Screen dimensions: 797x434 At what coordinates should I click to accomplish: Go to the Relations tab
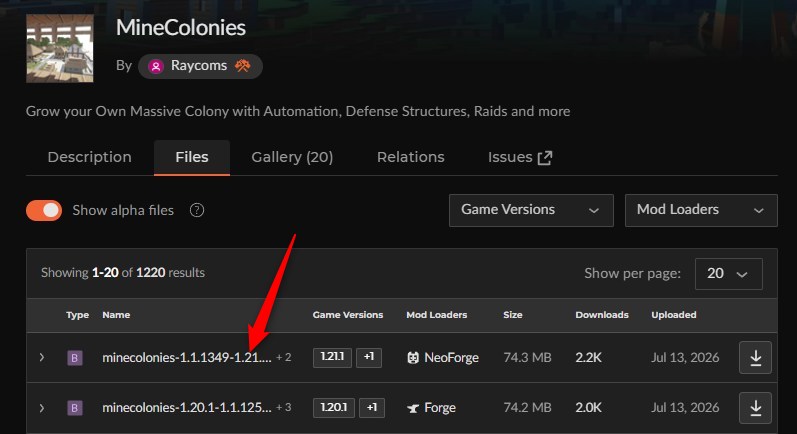(411, 157)
